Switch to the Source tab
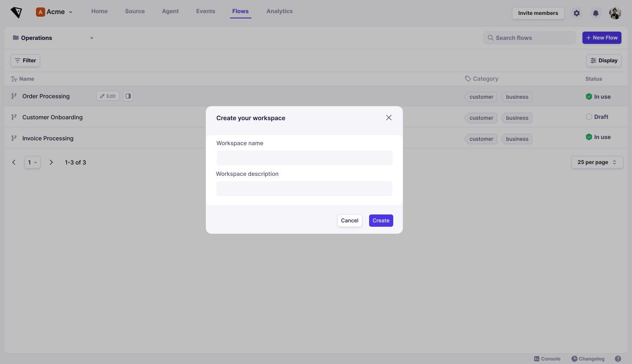 coord(135,11)
